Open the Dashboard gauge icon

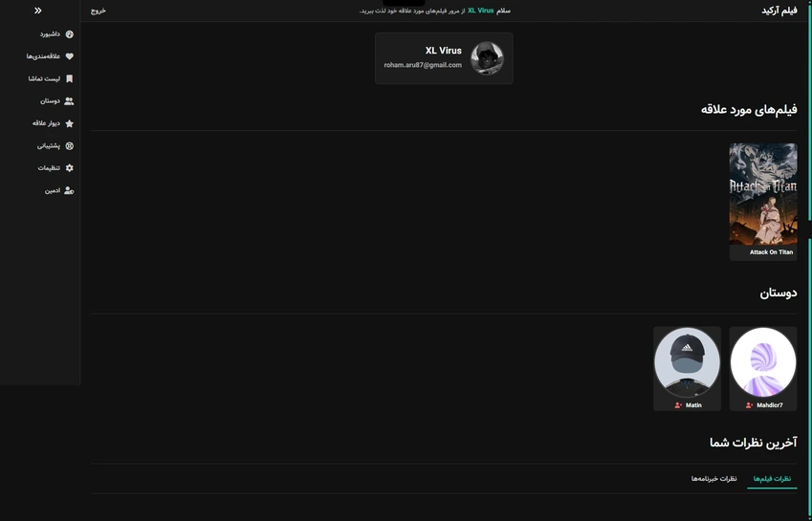70,34
